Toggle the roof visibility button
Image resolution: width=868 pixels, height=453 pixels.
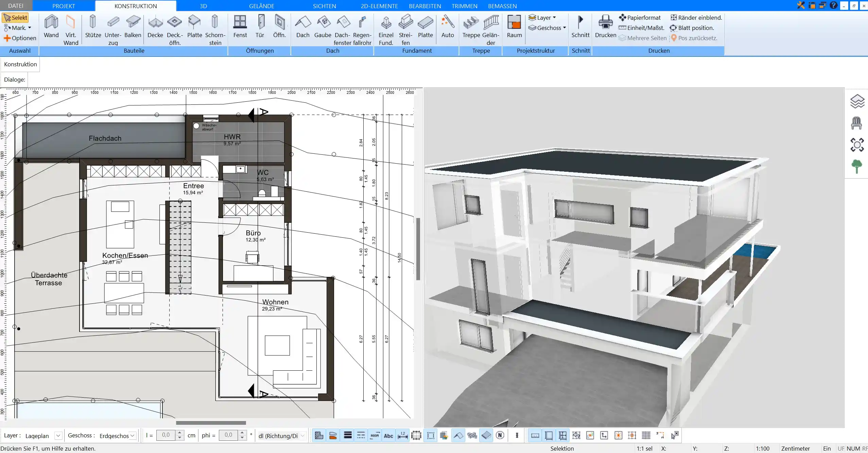point(458,435)
